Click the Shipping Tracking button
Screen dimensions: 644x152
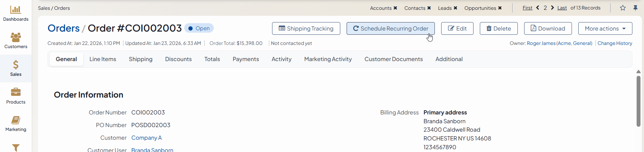[306, 28]
